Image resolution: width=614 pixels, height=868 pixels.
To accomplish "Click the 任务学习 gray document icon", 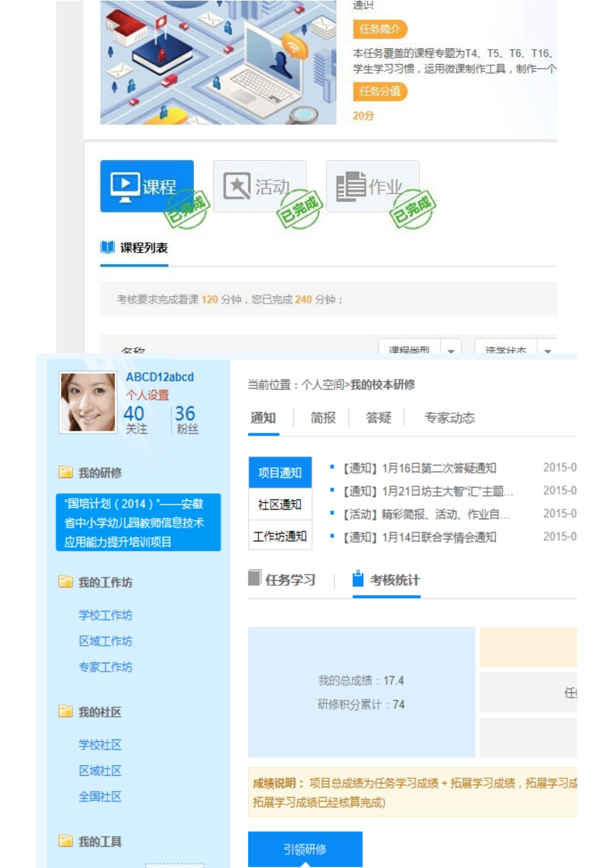I will pyautogui.click(x=255, y=577).
